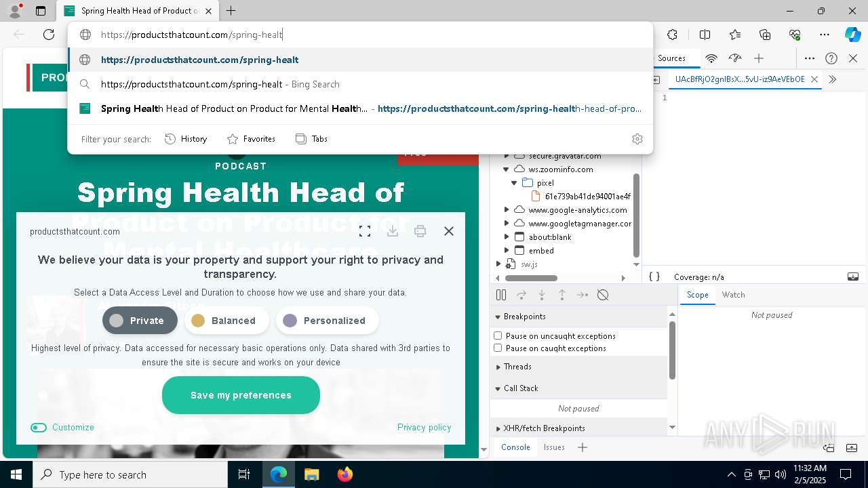Open Browser essentials heart icon
868x488 pixels.
(795, 35)
